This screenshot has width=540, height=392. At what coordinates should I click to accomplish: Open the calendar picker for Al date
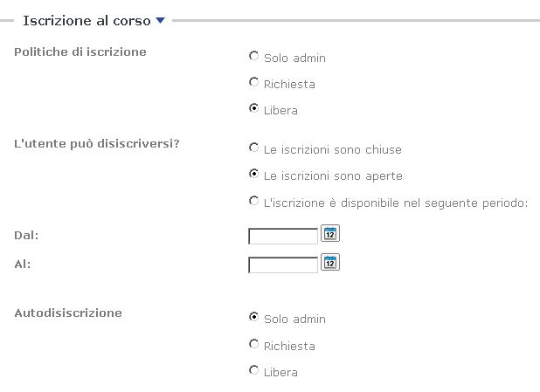point(330,263)
